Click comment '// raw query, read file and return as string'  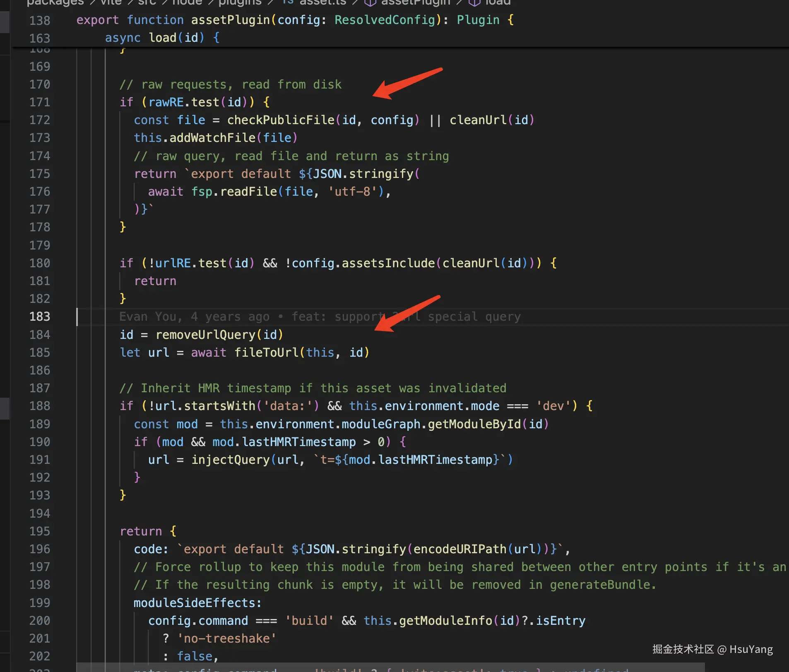(291, 156)
